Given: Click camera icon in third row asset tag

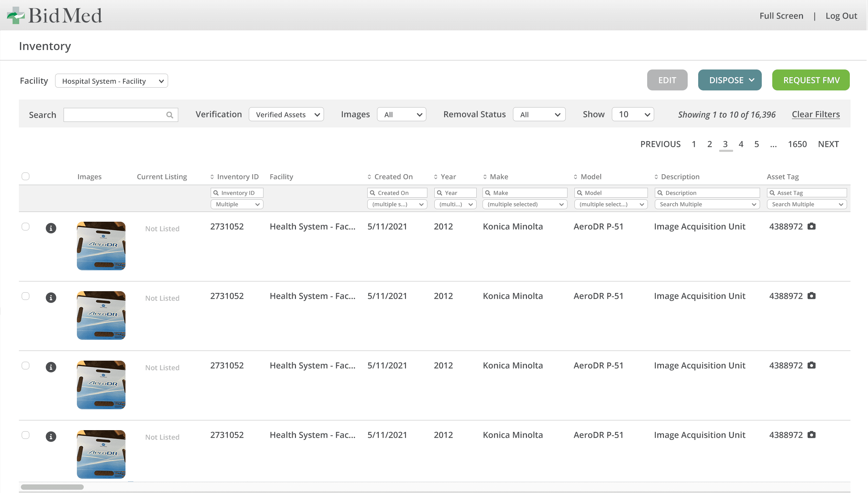Looking at the screenshot, I should (811, 365).
